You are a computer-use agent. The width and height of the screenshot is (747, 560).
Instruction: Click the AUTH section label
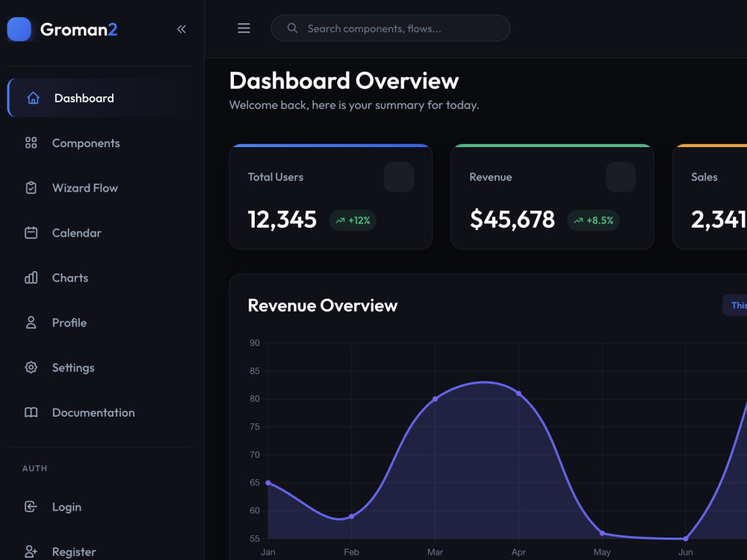point(35,468)
